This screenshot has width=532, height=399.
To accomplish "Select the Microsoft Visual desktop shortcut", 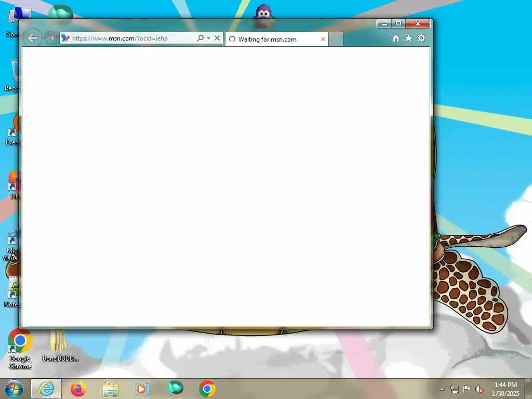I will click(x=11, y=245).
